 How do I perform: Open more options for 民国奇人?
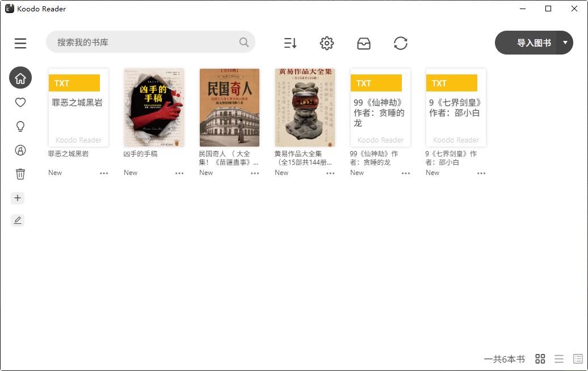point(255,173)
